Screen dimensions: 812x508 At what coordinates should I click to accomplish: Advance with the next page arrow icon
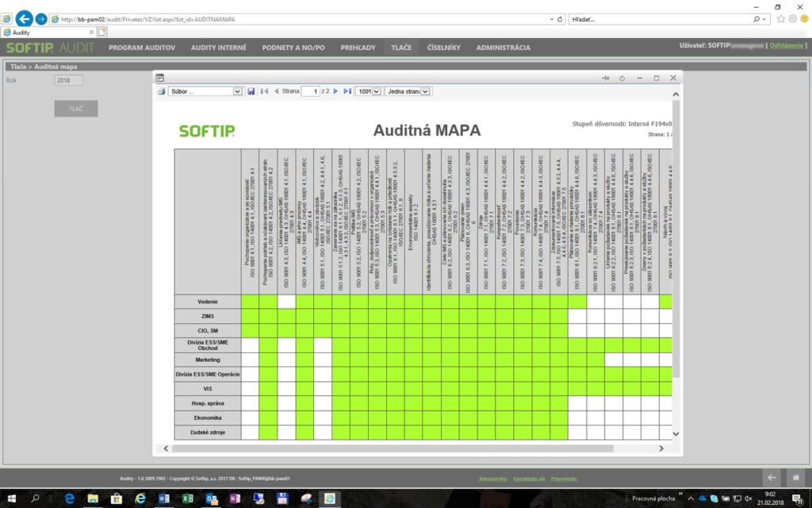[x=335, y=90]
